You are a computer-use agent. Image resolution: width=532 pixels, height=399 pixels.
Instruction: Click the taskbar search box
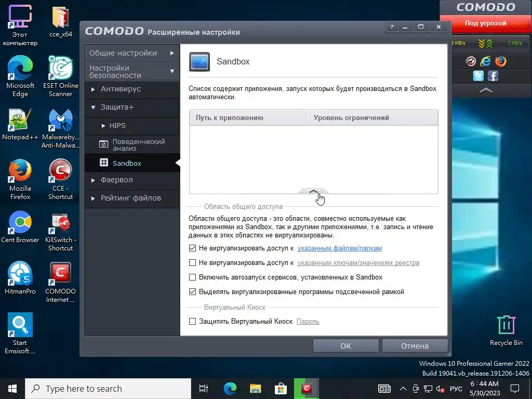108,389
